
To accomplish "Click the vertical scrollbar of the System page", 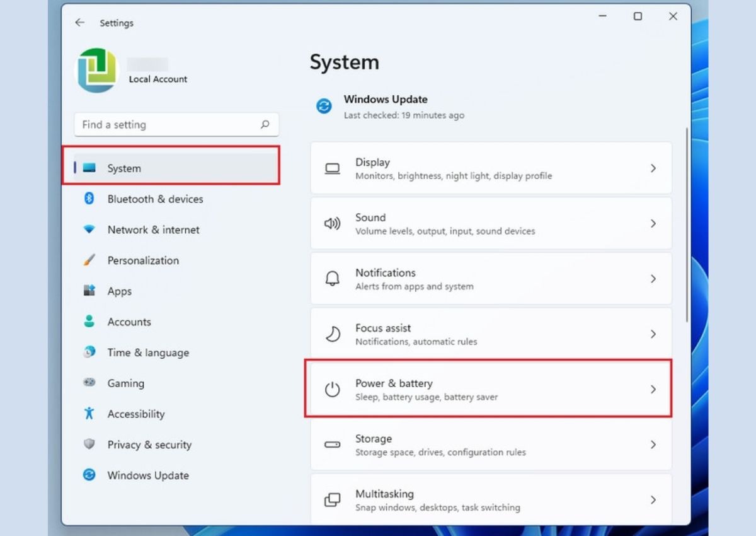I will pyautogui.click(x=687, y=225).
